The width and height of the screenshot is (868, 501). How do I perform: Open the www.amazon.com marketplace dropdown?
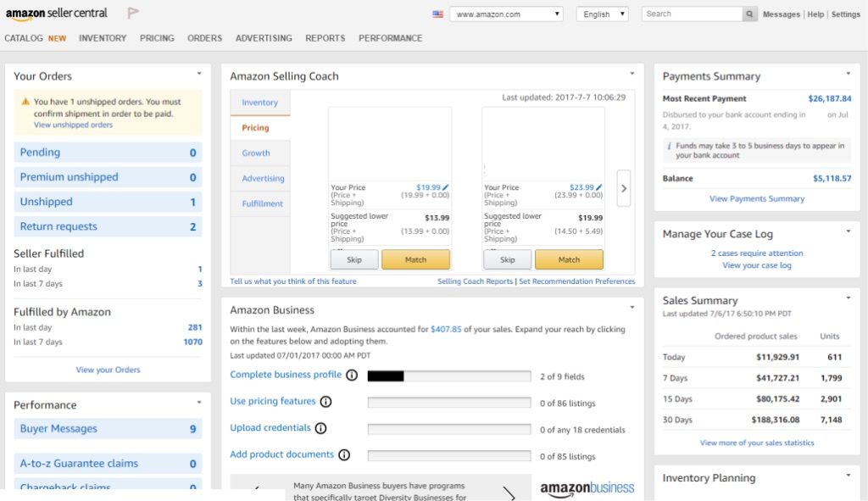coord(507,14)
